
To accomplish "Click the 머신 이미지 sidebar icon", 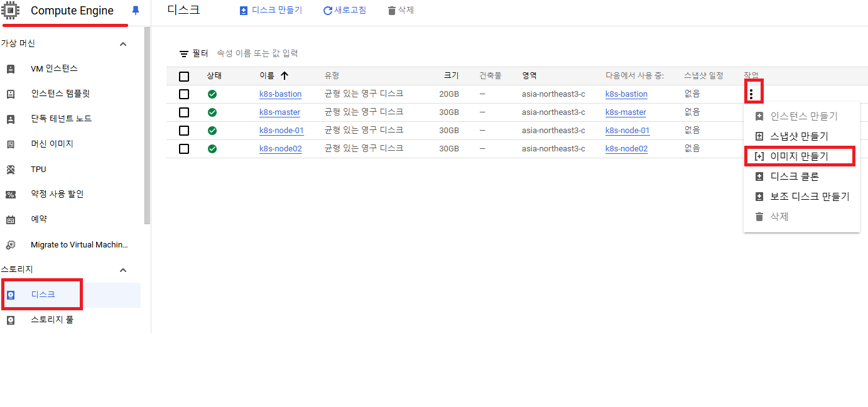I will point(10,144).
